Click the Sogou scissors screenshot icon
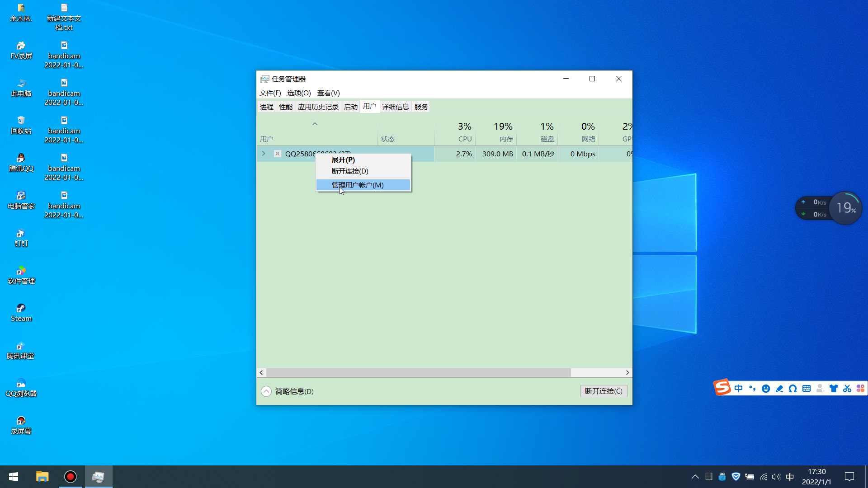 pyautogui.click(x=847, y=389)
